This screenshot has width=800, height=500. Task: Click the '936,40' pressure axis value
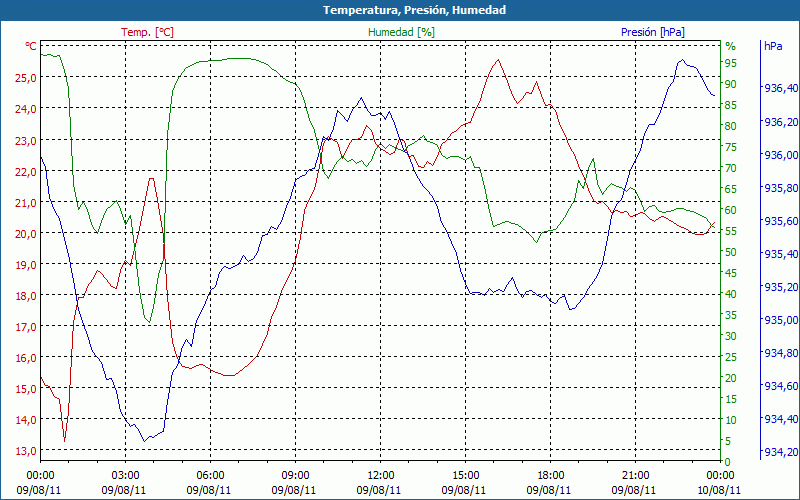pos(781,89)
